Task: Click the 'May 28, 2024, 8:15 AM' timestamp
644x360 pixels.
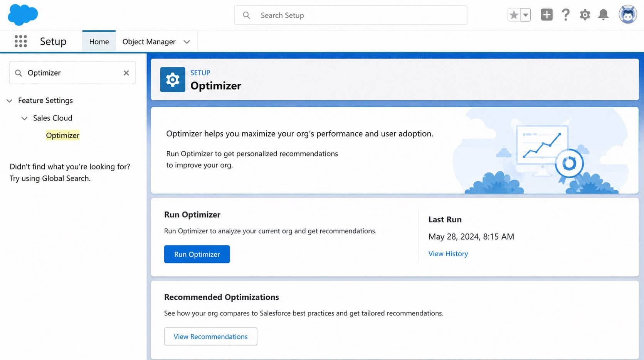Action: (x=471, y=237)
